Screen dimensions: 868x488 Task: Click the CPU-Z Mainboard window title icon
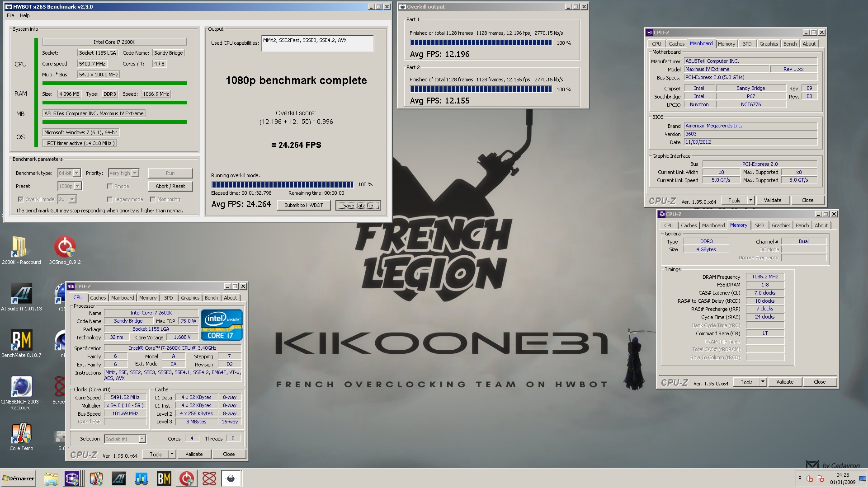[x=650, y=33]
